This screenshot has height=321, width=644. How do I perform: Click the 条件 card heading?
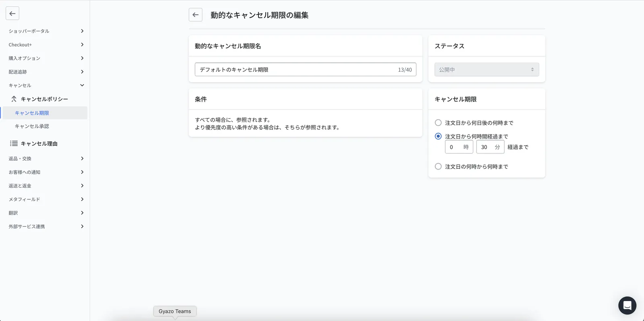click(201, 99)
